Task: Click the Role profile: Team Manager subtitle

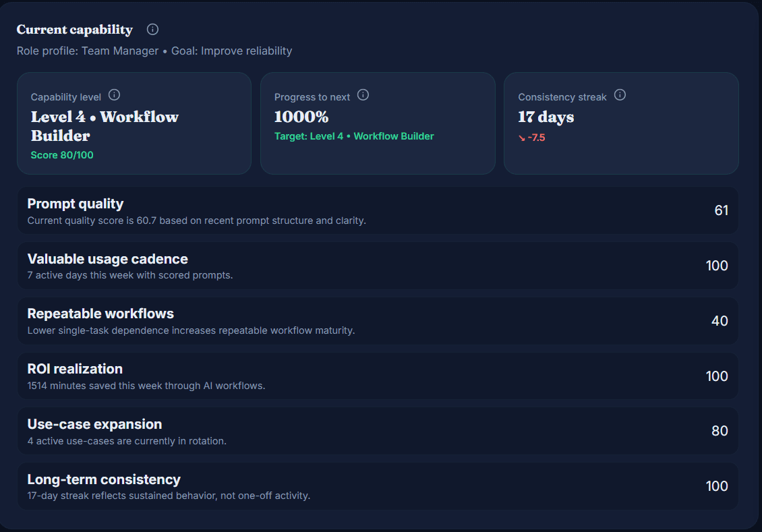Action: (x=154, y=51)
